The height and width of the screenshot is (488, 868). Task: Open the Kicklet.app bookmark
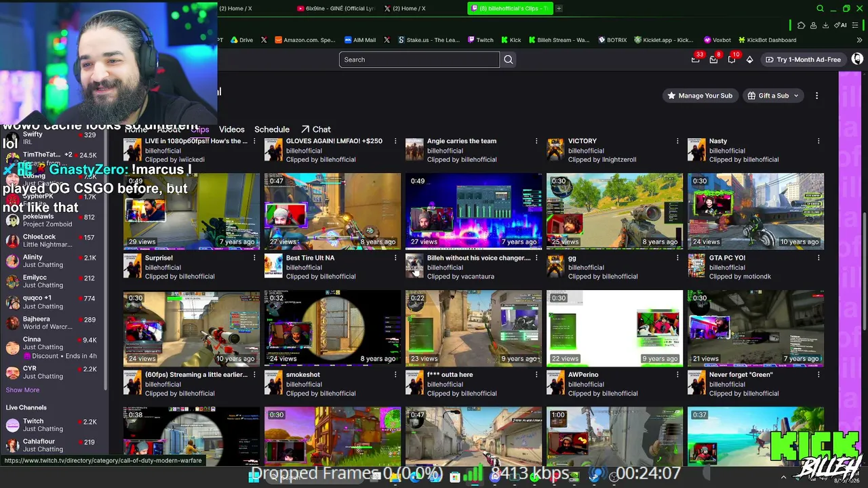(x=663, y=40)
